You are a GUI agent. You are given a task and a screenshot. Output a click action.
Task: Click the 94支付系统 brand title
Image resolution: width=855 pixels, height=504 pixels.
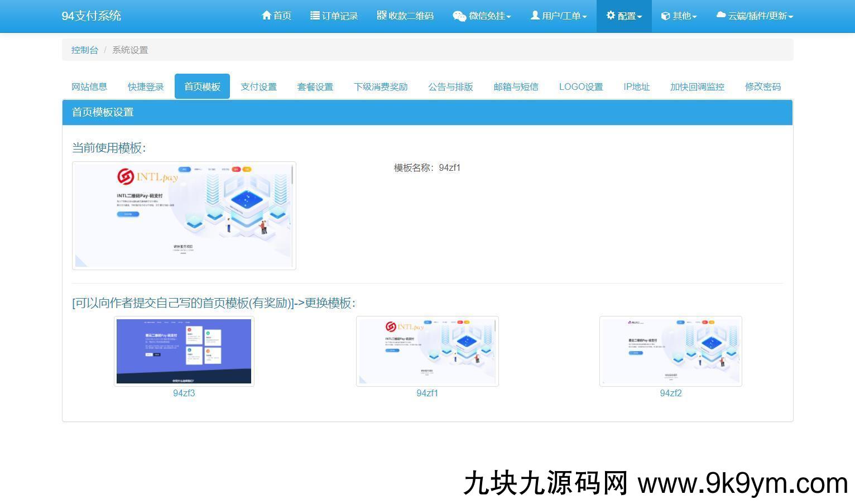[x=91, y=16]
